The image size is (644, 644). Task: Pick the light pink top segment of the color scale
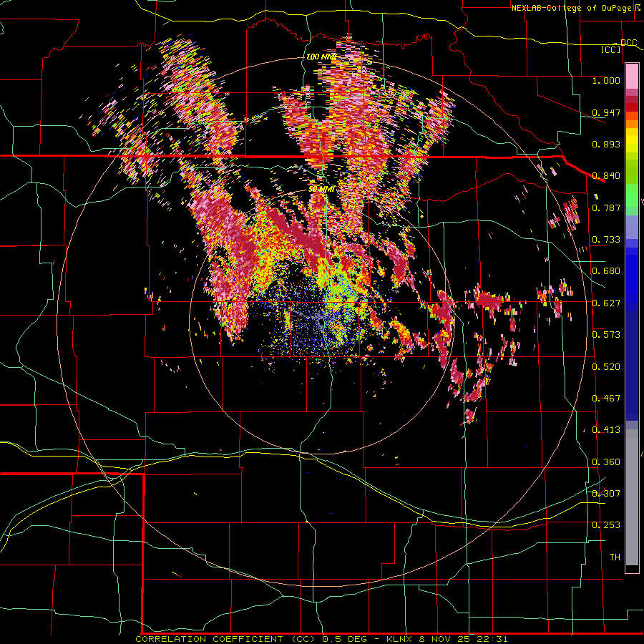(x=632, y=76)
